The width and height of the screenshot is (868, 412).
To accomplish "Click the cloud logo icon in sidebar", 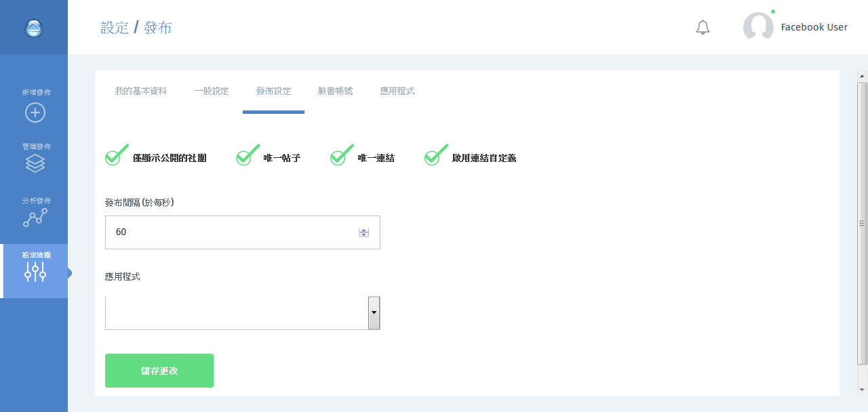I will [34, 28].
